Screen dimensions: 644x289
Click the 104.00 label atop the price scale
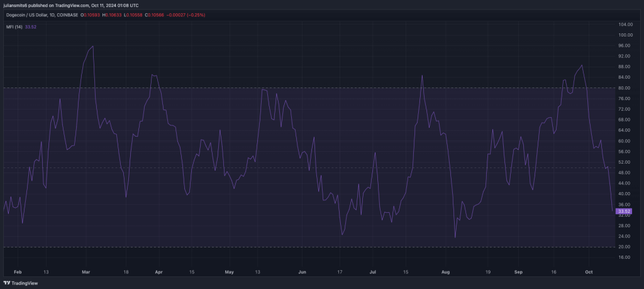[625, 25]
